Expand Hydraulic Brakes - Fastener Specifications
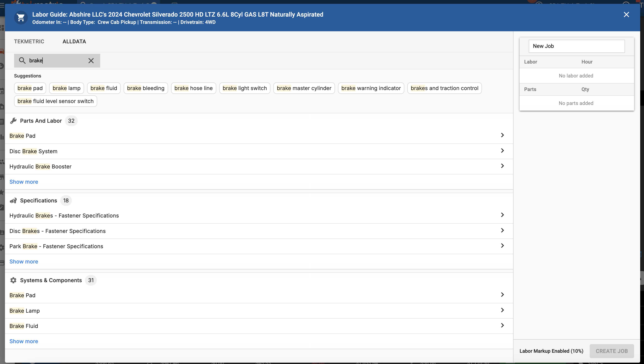Image resolution: width=644 pixels, height=364 pixels. (x=259, y=216)
